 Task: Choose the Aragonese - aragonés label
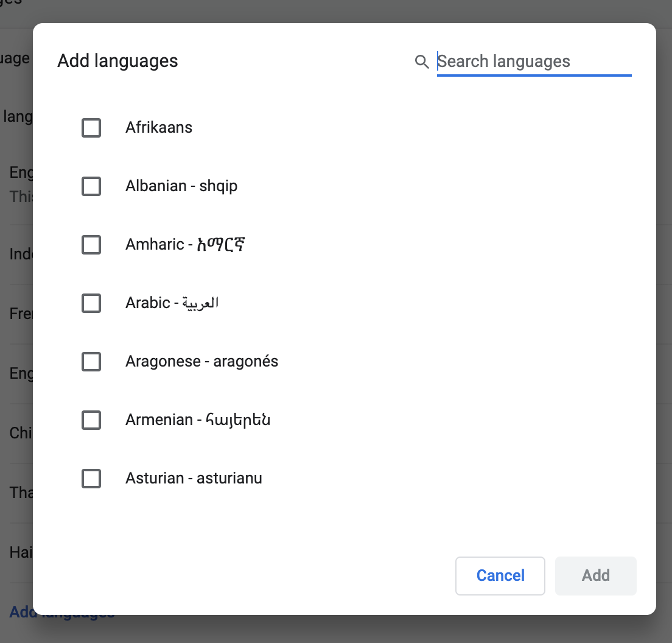point(201,361)
